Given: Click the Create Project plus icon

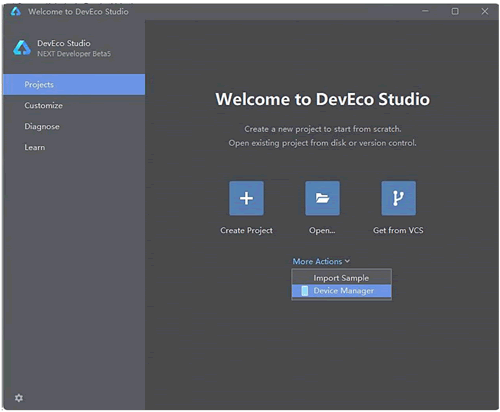Looking at the screenshot, I should (x=246, y=198).
